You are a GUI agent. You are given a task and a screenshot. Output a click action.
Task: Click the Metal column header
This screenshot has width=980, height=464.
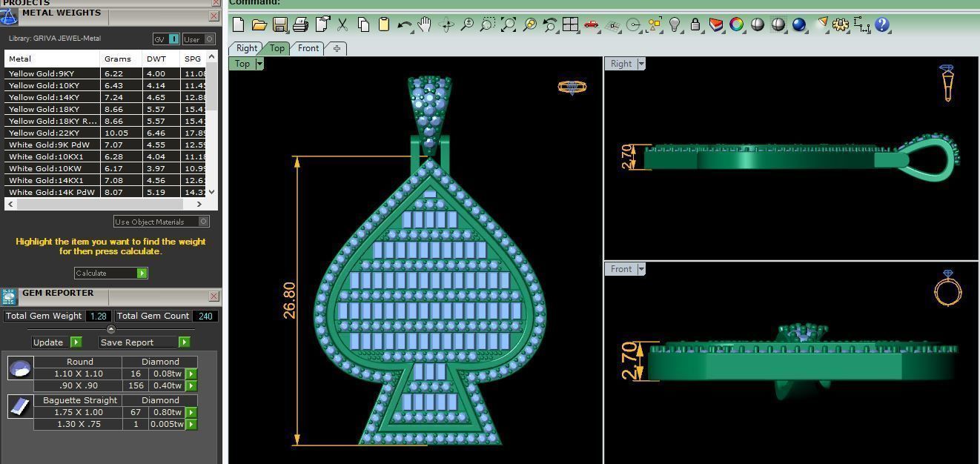pyautogui.click(x=52, y=59)
